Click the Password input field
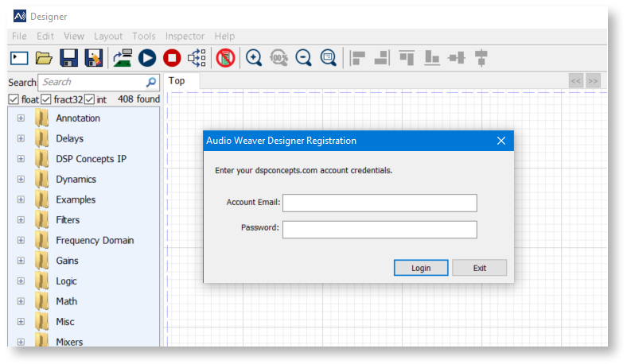The width and height of the screenshot is (627, 364). [x=380, y=230]
